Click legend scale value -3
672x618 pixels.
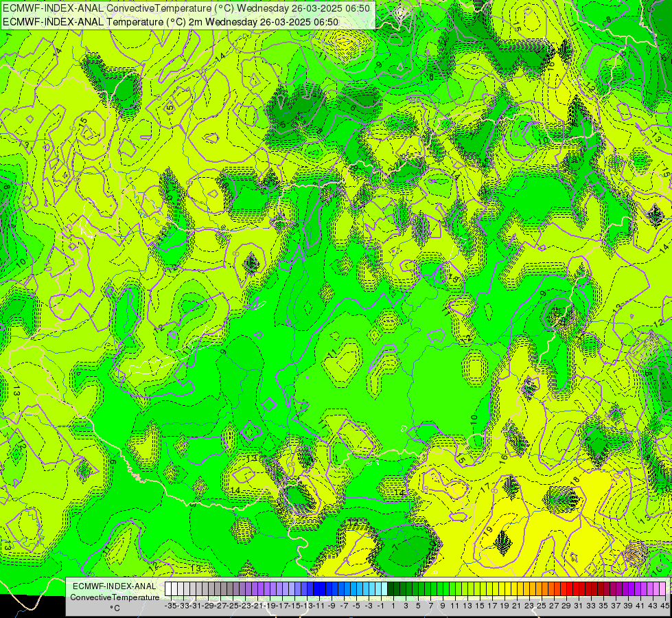[369, 606]
